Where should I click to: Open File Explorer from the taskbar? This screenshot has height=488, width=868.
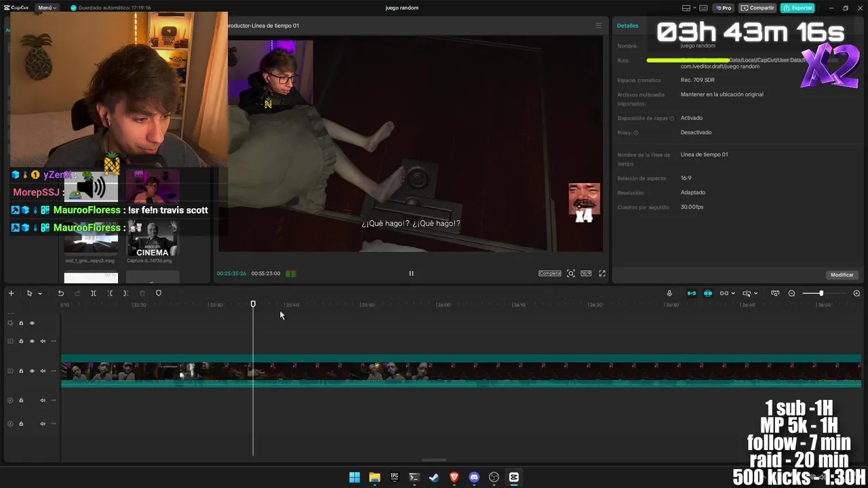(374, 477)
